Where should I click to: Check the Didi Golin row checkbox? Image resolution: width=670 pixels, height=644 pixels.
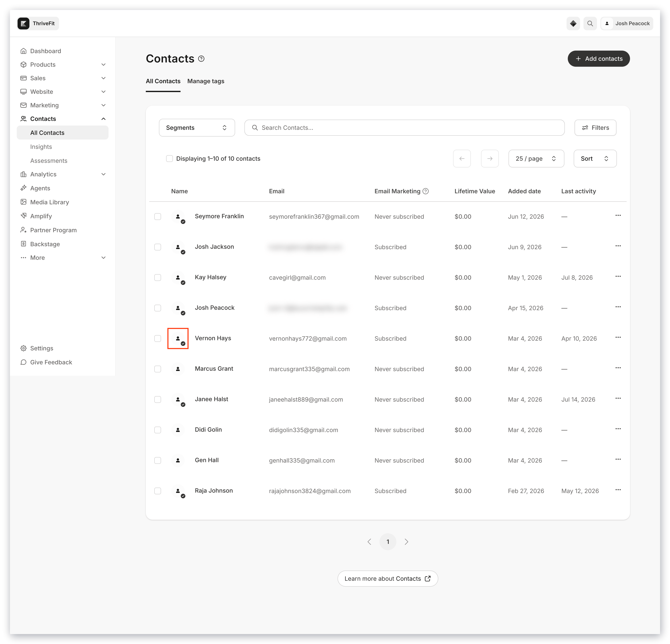(x=158, y=430)
